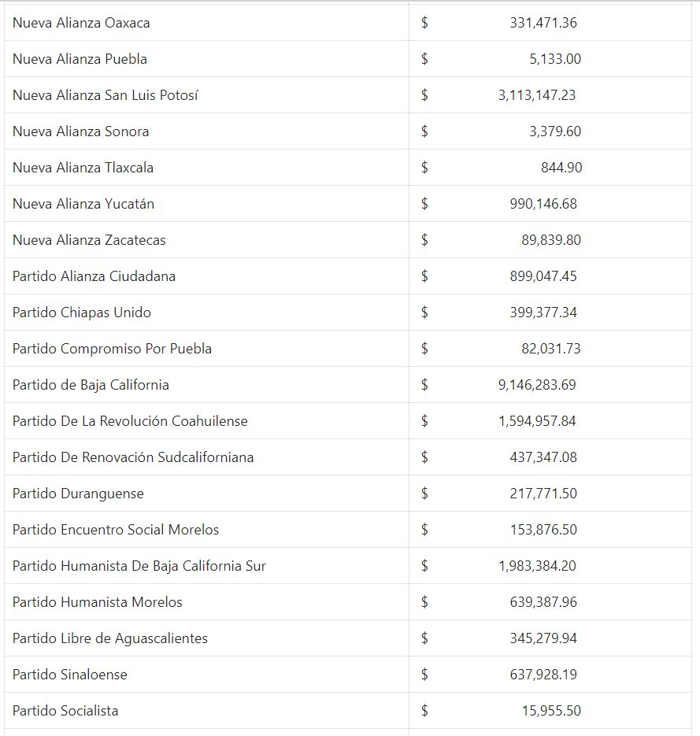Select the Nueva Alianza San Luis Potosí cell
The image size is (700, 736).
pyautogui.click(x=106, y=95)
